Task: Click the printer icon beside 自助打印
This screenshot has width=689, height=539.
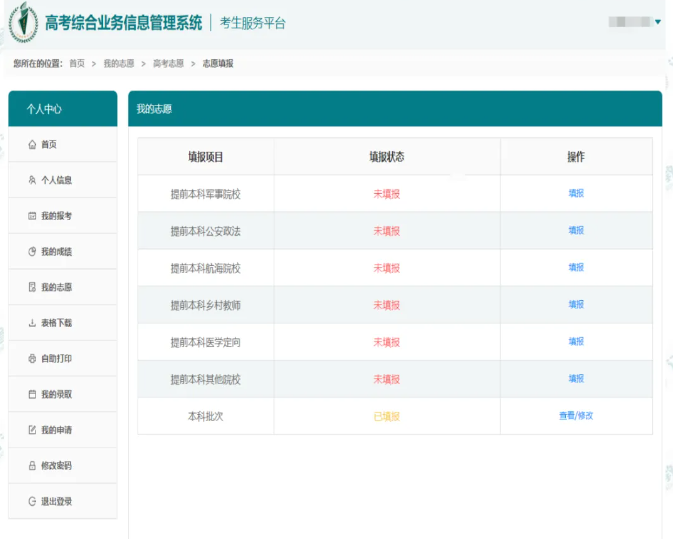Action: coord(32,359)
